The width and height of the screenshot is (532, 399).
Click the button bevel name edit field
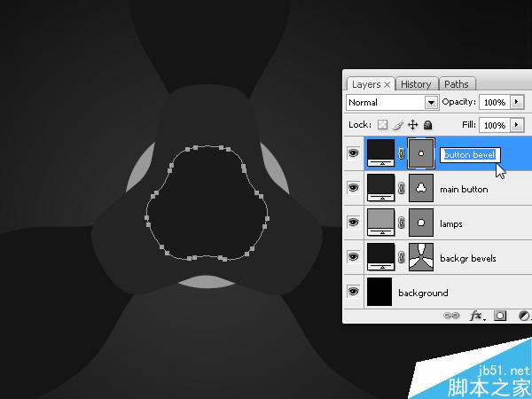coord(470,154)
